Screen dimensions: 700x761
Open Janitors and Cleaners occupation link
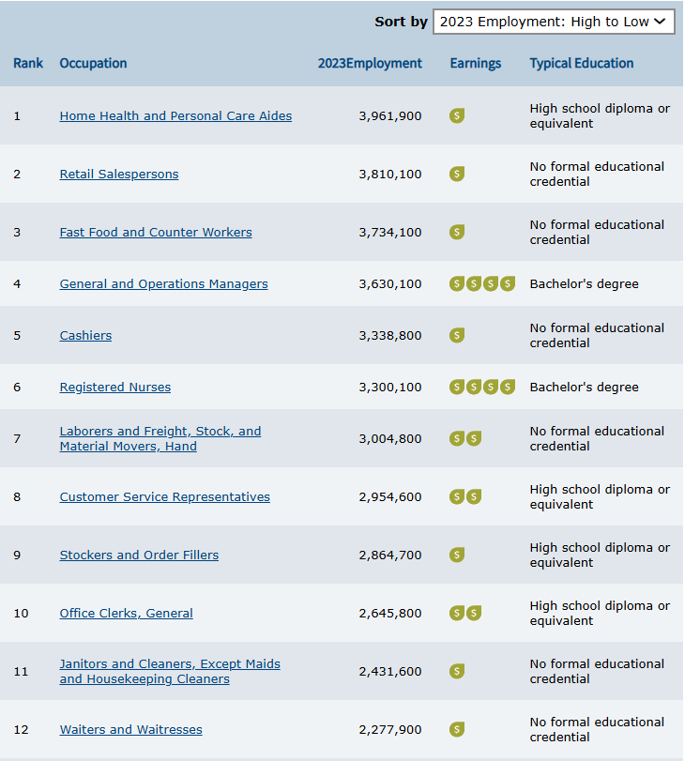[170, 671]
